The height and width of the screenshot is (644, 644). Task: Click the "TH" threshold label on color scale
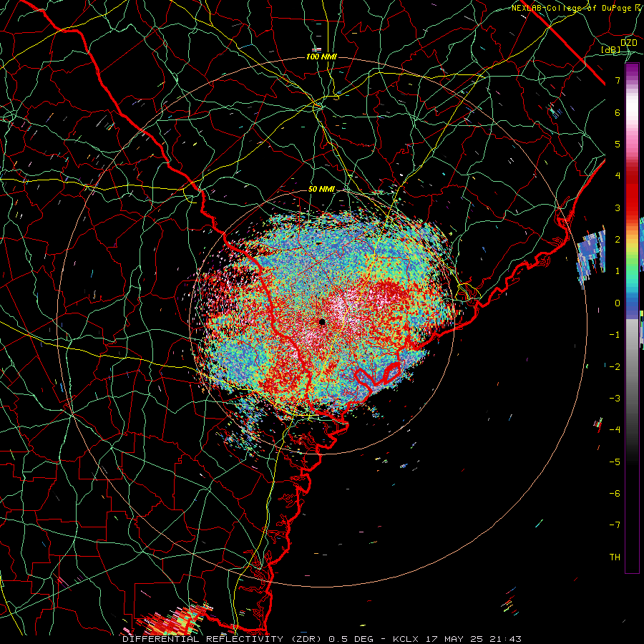pyautogui.click(x=615, y=557)
